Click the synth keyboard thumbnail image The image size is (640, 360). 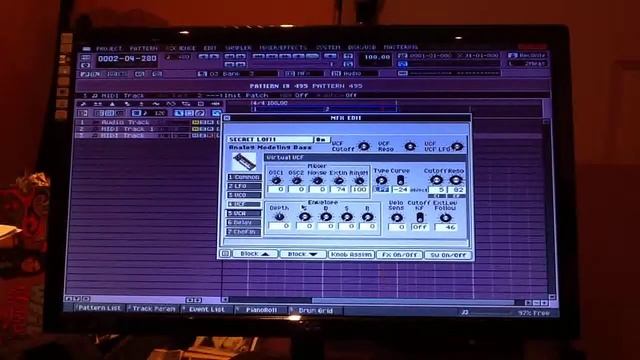pos(244,162)
